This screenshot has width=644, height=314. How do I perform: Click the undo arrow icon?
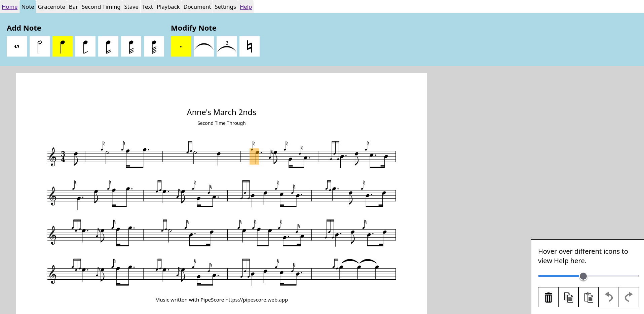coord(609,297)
